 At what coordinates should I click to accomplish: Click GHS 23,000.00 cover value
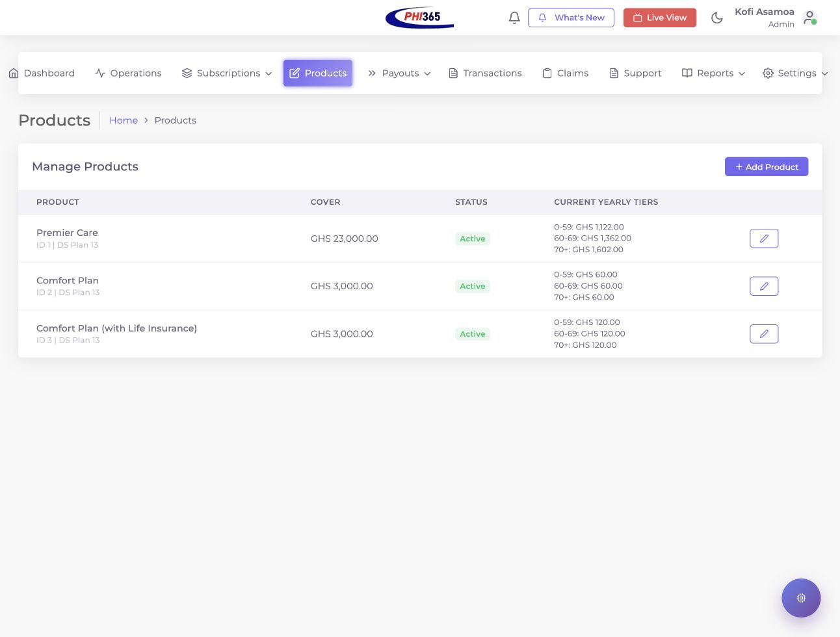344,239
